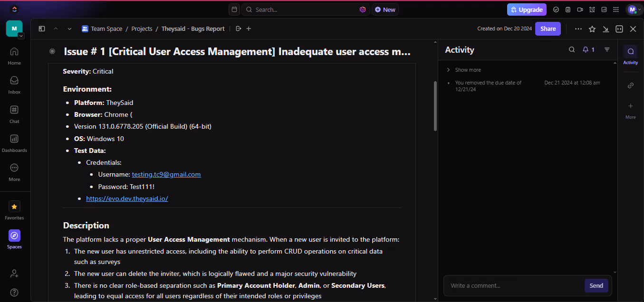Open More in the left sidebar

click(14, 172)
